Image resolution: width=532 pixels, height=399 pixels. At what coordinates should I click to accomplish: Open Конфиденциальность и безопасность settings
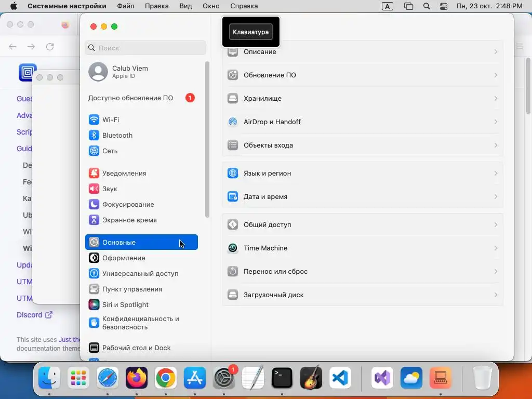coord(141,323)
